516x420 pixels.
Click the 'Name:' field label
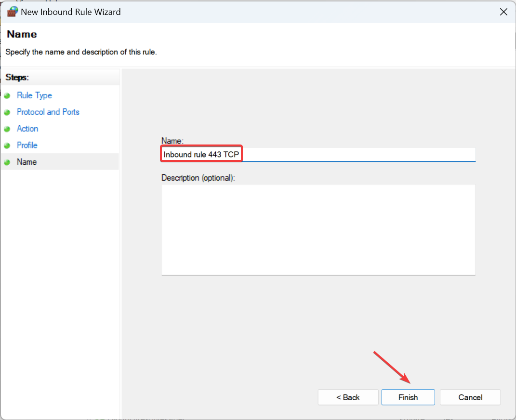[x=172, y=141]
